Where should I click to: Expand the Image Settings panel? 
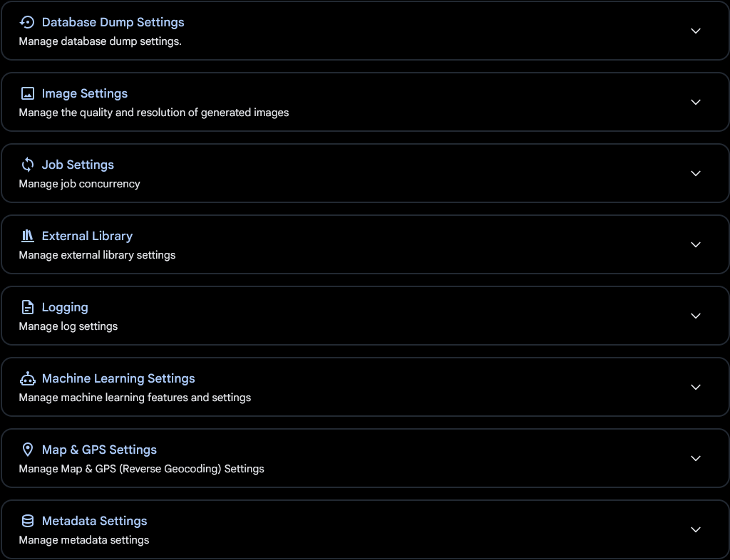pyautogui.click(x=695, y=102)
